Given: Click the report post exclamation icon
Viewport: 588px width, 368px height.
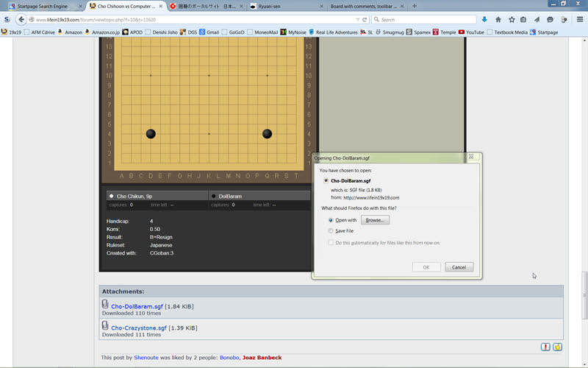Looking at the screenshot, I should tap(545, 347).
